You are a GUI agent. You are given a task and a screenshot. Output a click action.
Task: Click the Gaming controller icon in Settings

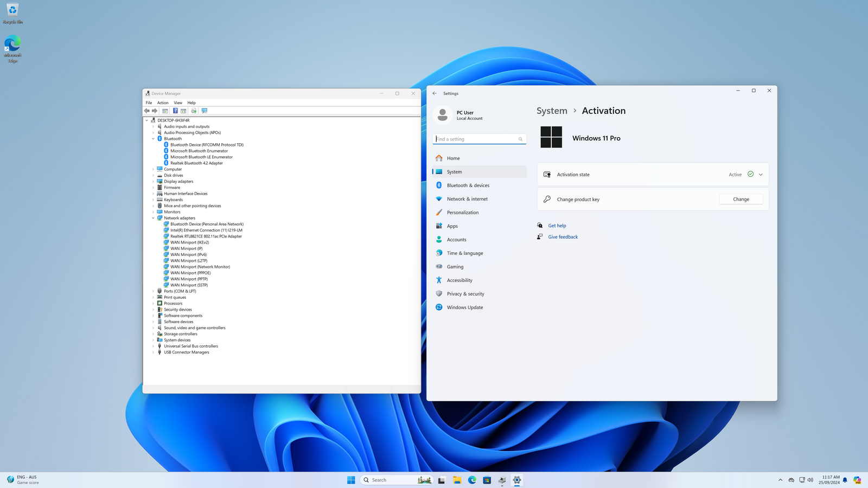pyautogui.click(x=439, y=267)
